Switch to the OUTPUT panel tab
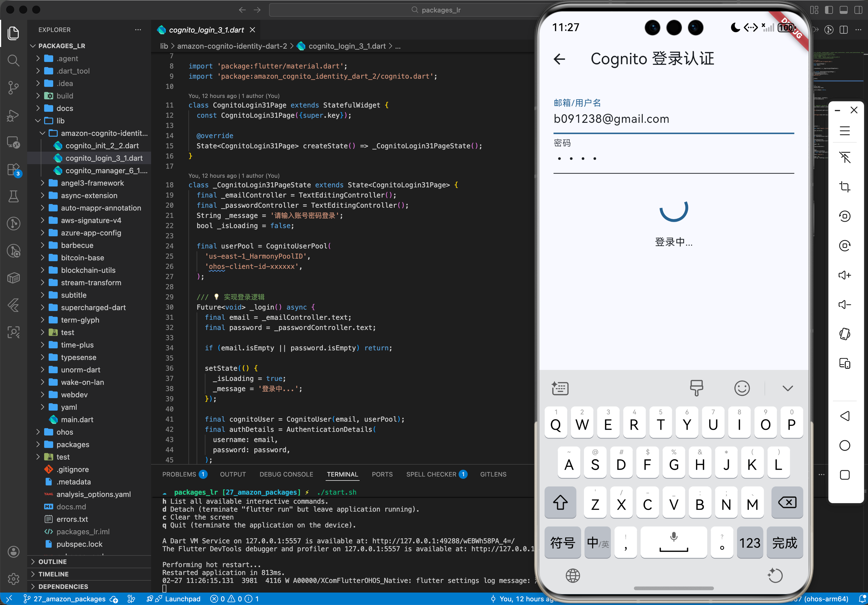Image resolution: width=868 pixels, height=605 pixels. coord(233,474)
